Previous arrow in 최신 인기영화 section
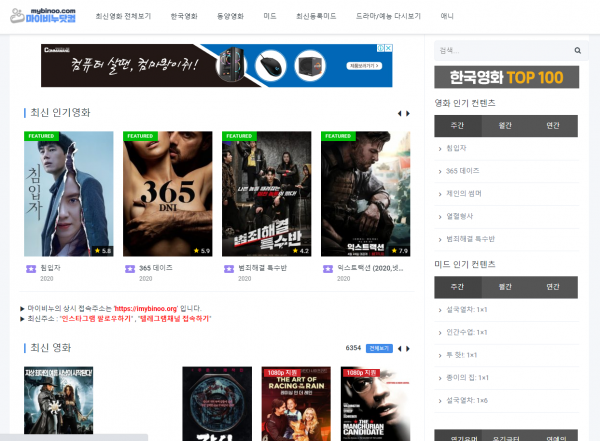The image size is (600, 441). pos(399,113)
